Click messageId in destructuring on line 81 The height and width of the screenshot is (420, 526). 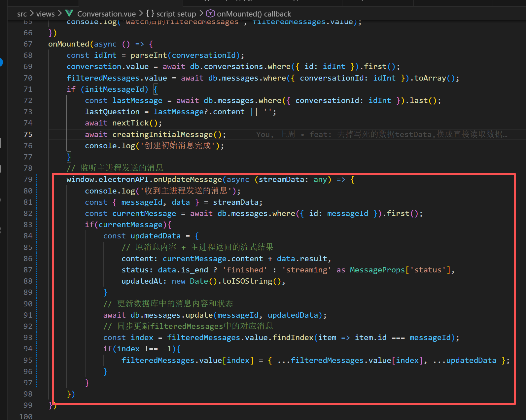tap(142, 202)
